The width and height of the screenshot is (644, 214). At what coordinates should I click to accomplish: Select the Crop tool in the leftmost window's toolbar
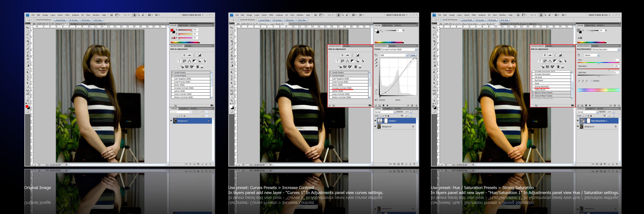[28, 41]
